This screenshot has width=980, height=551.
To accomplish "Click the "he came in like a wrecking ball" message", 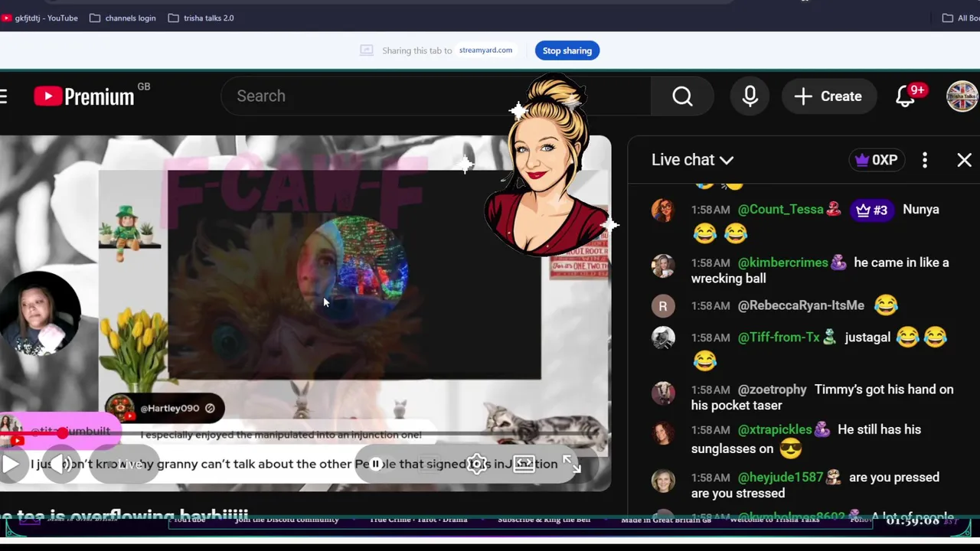I will pos(820,270).
